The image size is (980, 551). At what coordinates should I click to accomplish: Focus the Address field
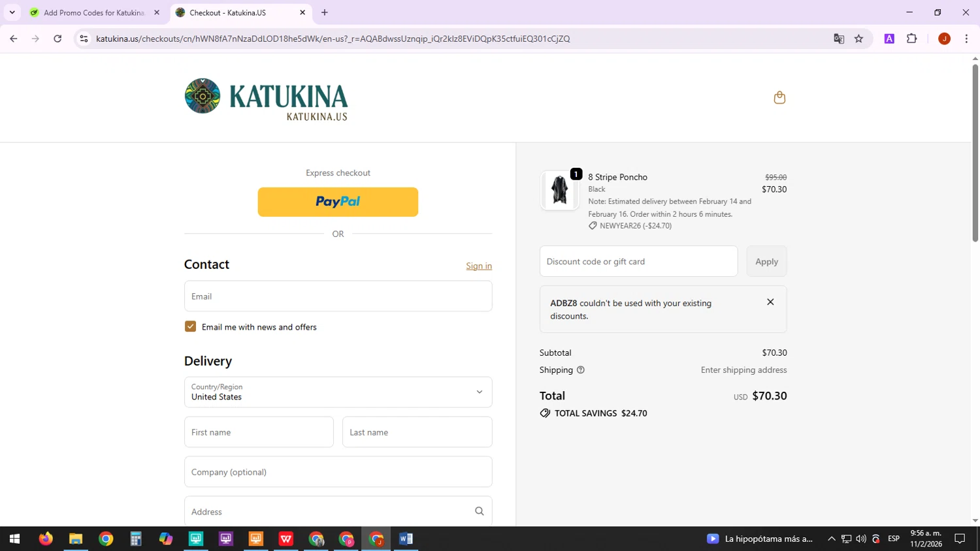(x=338, y=511)
